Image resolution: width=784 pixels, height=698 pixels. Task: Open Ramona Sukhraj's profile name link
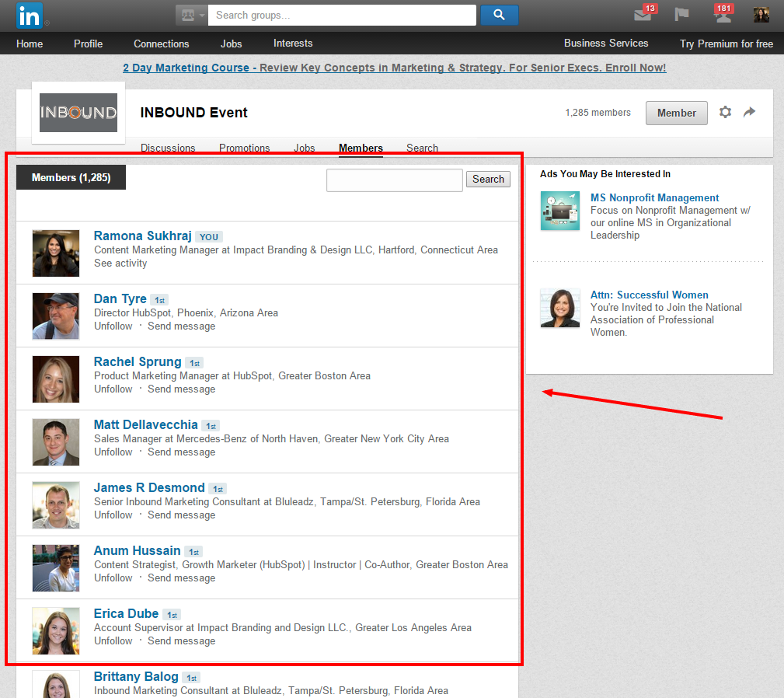[x=142, y=236]
